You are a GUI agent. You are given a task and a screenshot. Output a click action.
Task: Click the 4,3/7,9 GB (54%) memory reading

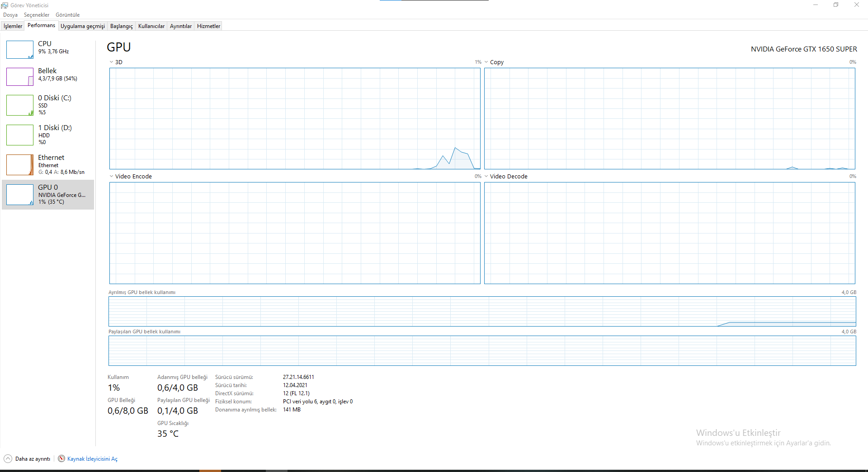pos(58,79)
